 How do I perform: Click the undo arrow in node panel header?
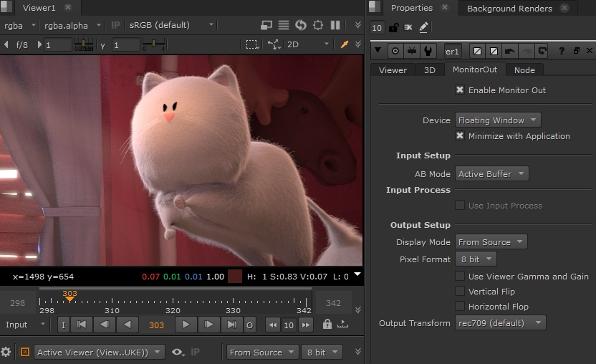[x=510, y=51]
